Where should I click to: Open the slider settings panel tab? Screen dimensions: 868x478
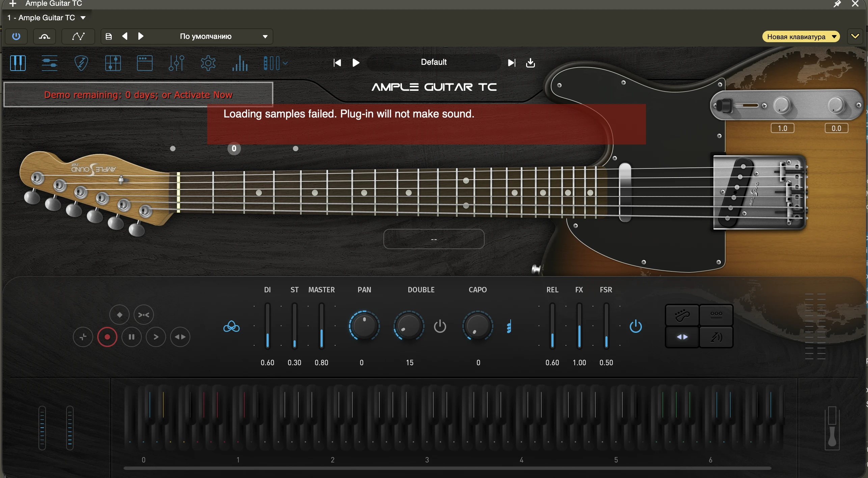pyautogui.click(x=49, y=63)
